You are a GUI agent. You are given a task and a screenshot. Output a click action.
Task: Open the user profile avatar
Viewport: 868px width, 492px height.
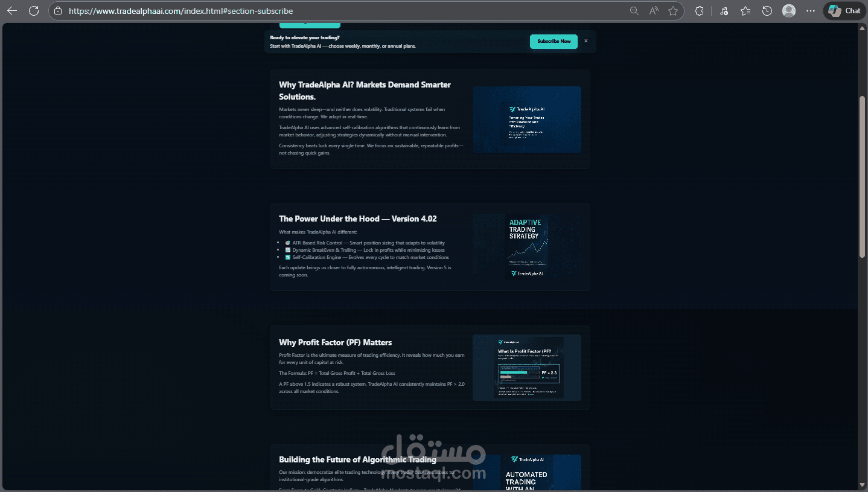tap(789, 11)
